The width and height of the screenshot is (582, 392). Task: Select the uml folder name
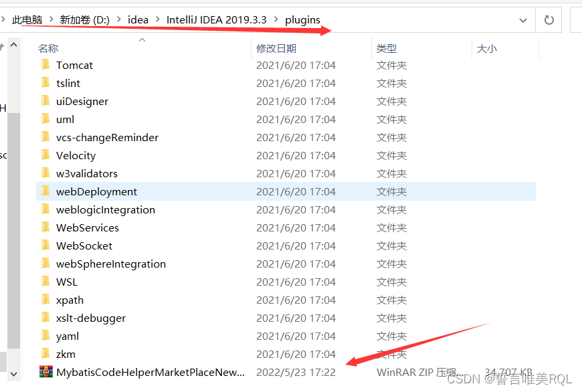[x=65, y=119]
